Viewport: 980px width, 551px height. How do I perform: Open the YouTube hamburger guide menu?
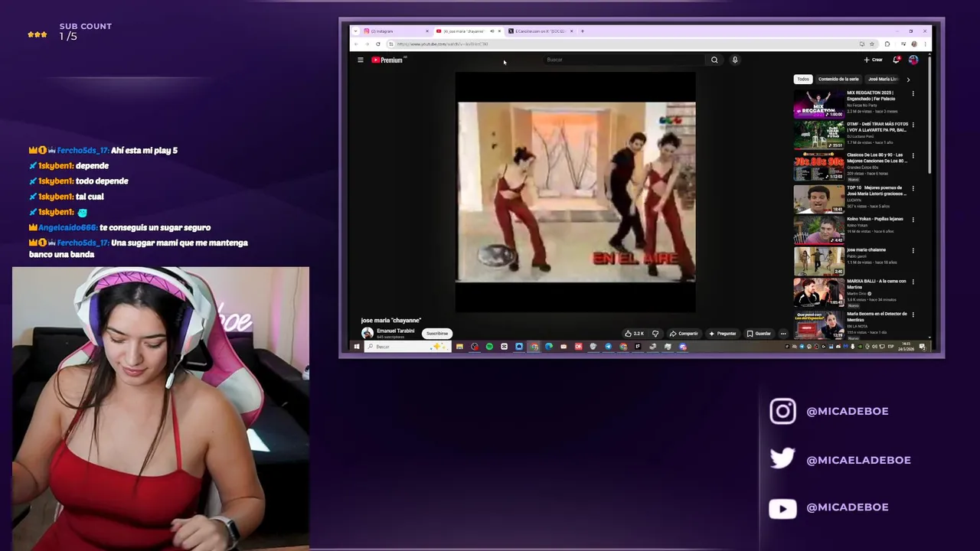click(360, 60)
